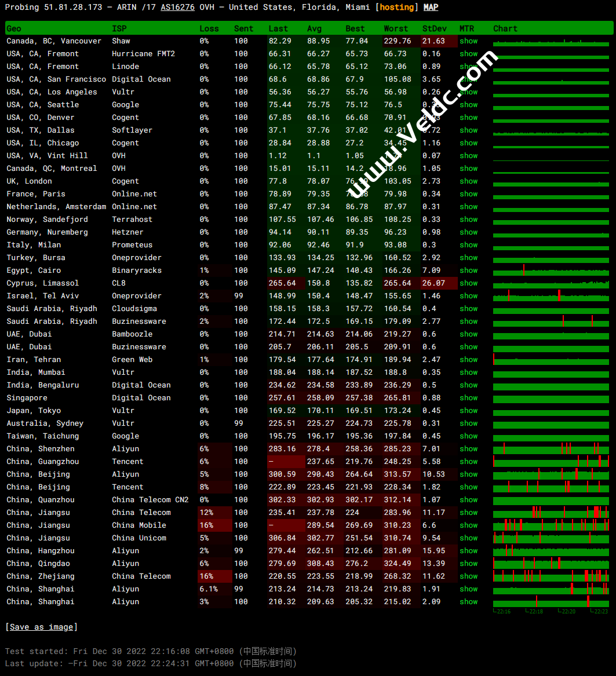Show MTR for Singapore Digital Ocean row
This screenshot has height=676, width=616.
pos(468,398)
